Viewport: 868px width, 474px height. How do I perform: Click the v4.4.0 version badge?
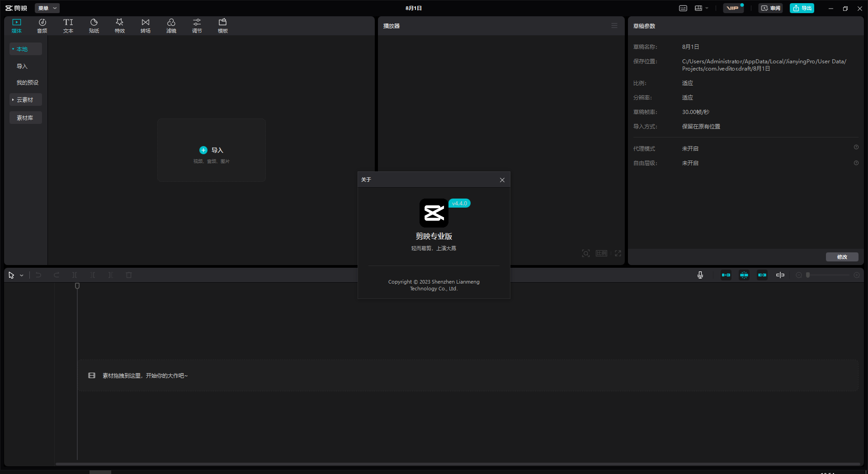(460, 204)
